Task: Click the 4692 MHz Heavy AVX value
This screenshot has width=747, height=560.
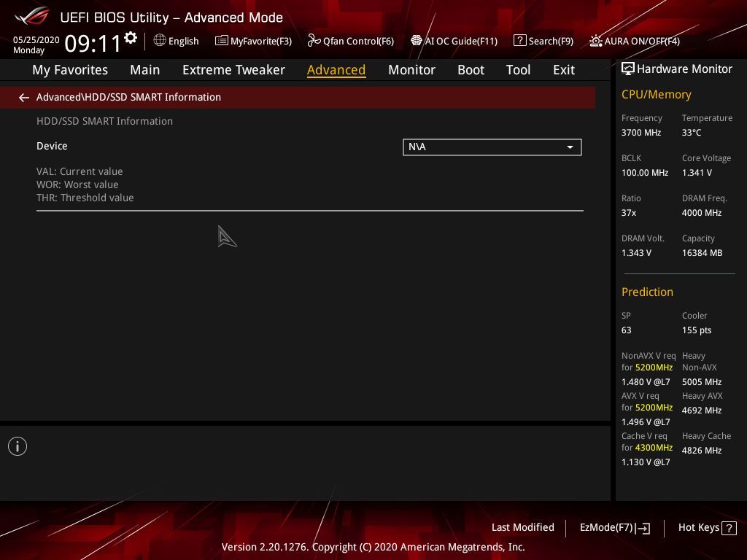Action: pyautogui.click(x=701, y=411)
